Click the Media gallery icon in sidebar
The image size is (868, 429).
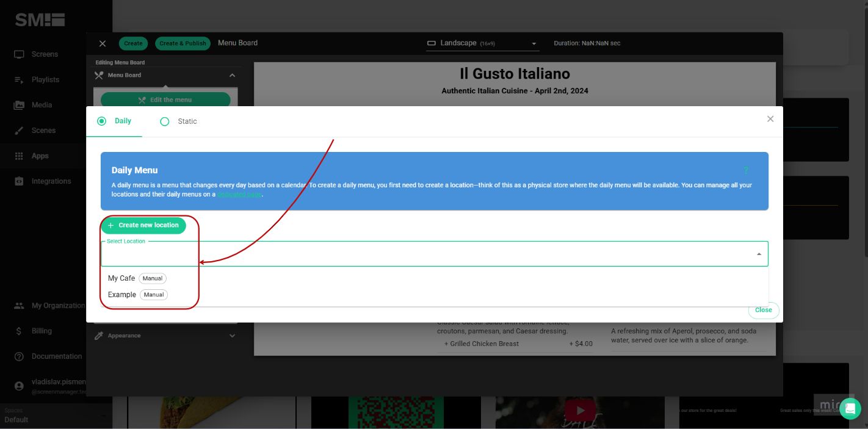19,105
